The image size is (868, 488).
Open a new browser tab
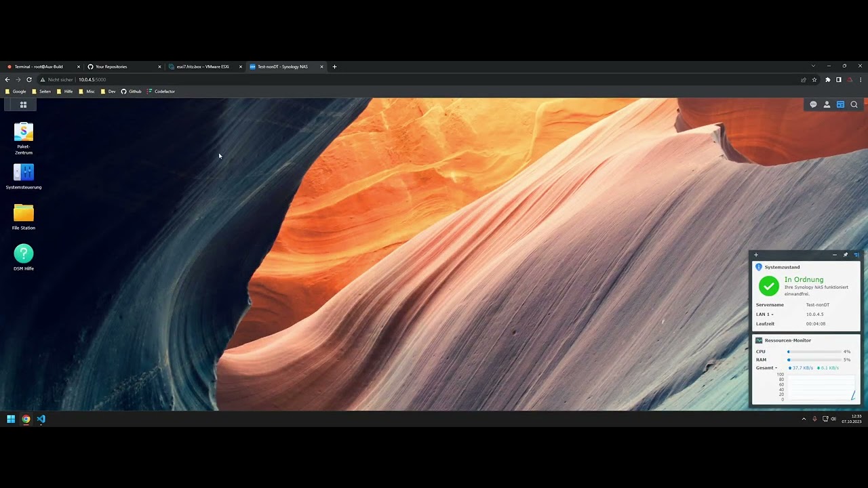[x=334, y=66]
